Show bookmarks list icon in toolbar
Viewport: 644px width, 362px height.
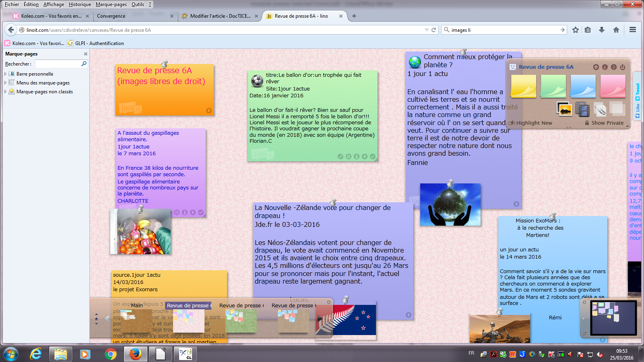(x=588, y=30)
